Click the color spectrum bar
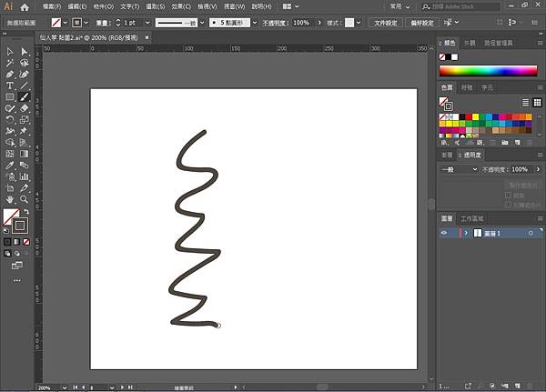The image size is (546, 392). point(488,71)
